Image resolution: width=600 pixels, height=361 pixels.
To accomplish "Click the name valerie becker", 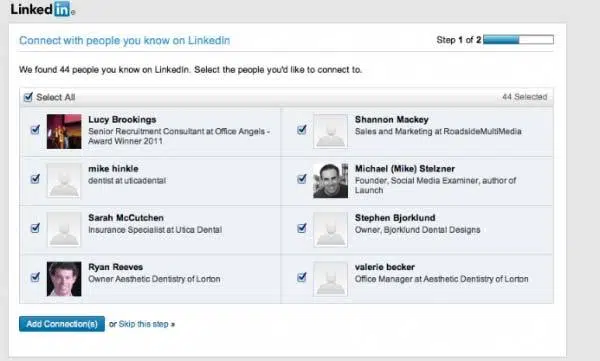I will [x=385, y=267].
